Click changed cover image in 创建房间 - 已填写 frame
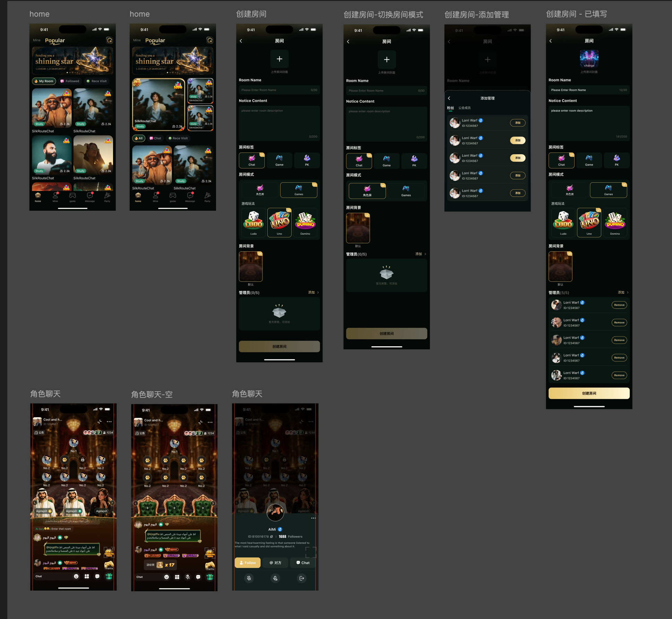The height and width of the screenshot is (619, 672). pos(589,59)
